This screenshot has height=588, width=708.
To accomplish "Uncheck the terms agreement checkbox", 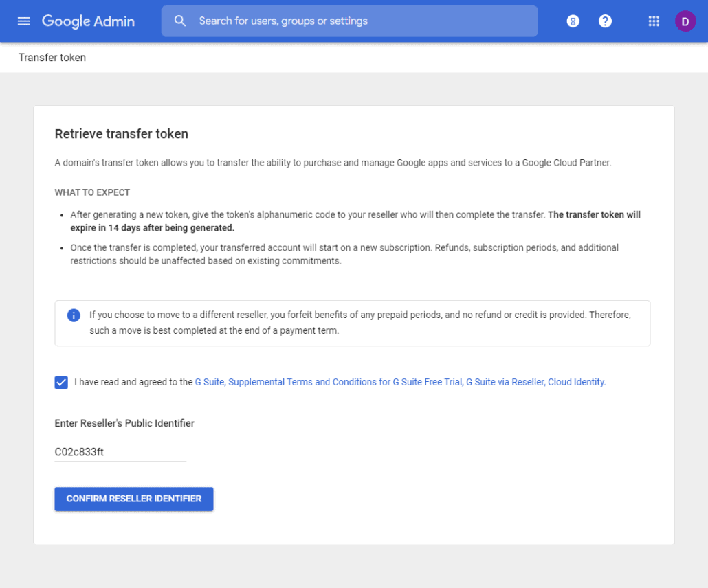I will pos(61,383).
